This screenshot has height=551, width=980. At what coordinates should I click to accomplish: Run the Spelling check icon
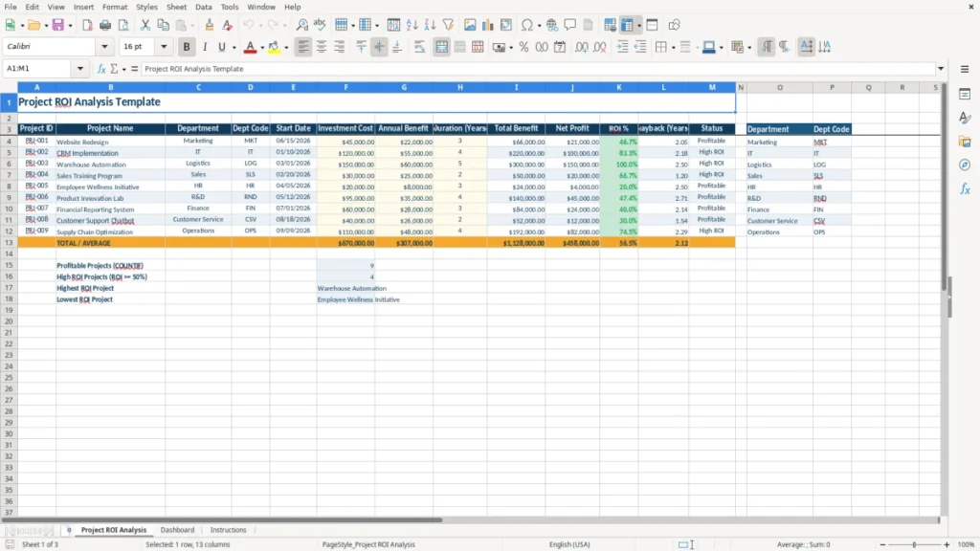pyautogui.click(x=320, y=25)
